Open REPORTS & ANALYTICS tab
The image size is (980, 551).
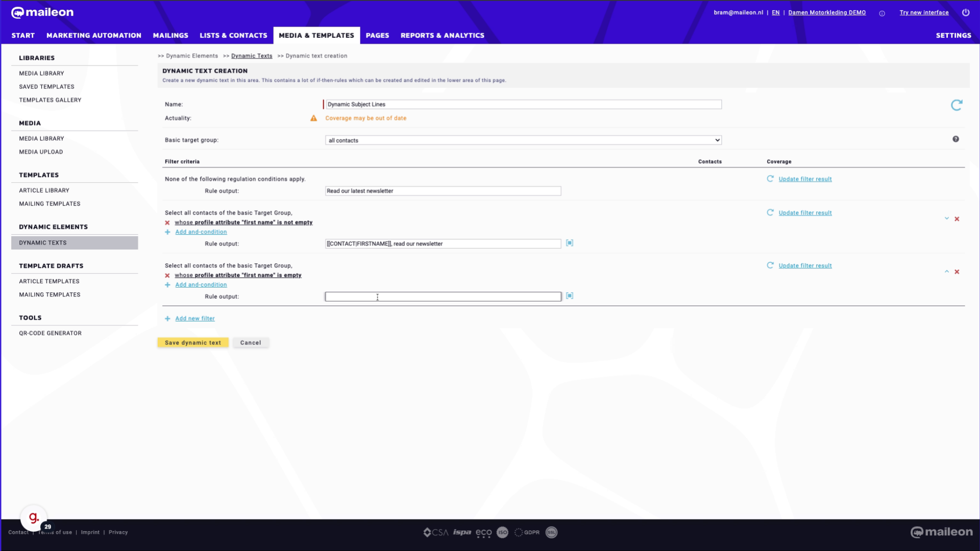[x=442, y=36]
